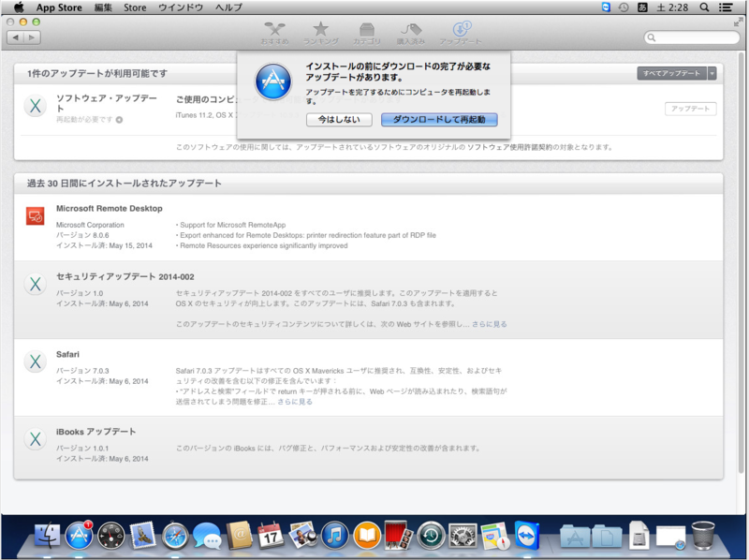
Task: Click the iBooks アップデート title
Action: [96, 432]
